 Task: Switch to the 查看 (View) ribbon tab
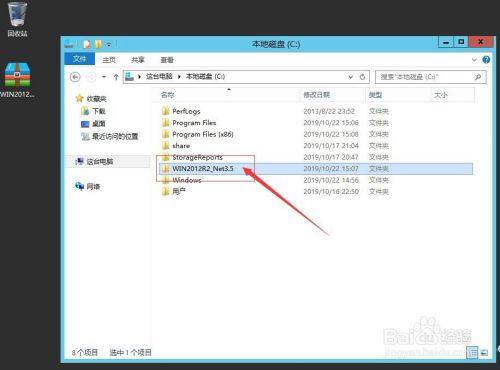pos(167,60)
